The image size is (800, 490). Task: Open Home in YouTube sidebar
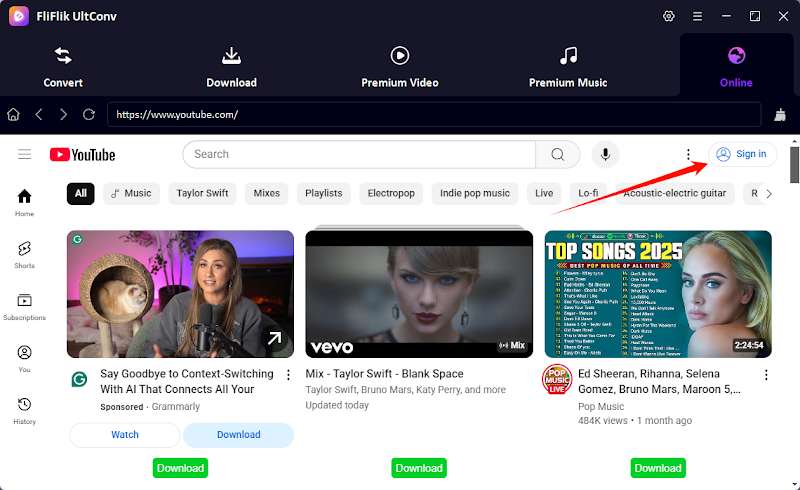tap(24, 203)
